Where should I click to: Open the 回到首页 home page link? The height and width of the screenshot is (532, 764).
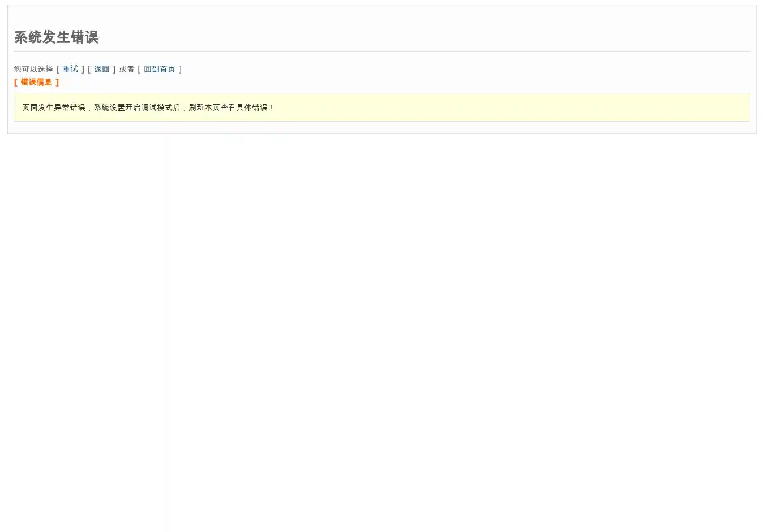tap(159, 69)
